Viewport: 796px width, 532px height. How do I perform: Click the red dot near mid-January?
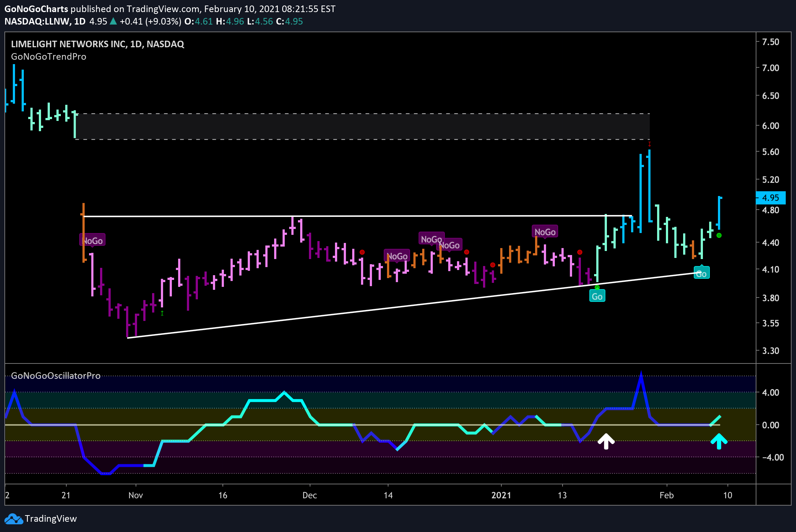(580, 252)
